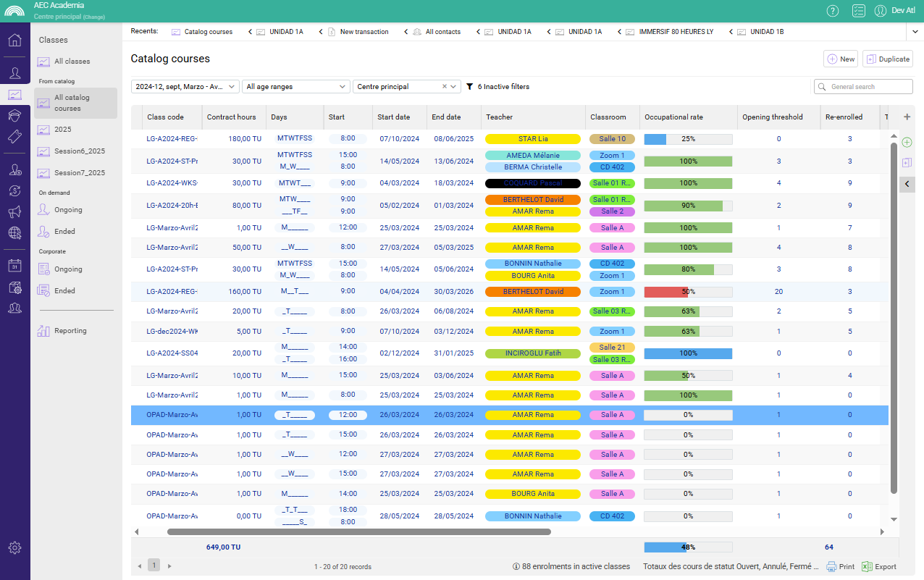The image size is (924, 580).
Task: Collapse the side panel with the chevron
Action: pyautogui.click(x=907, y=184)
